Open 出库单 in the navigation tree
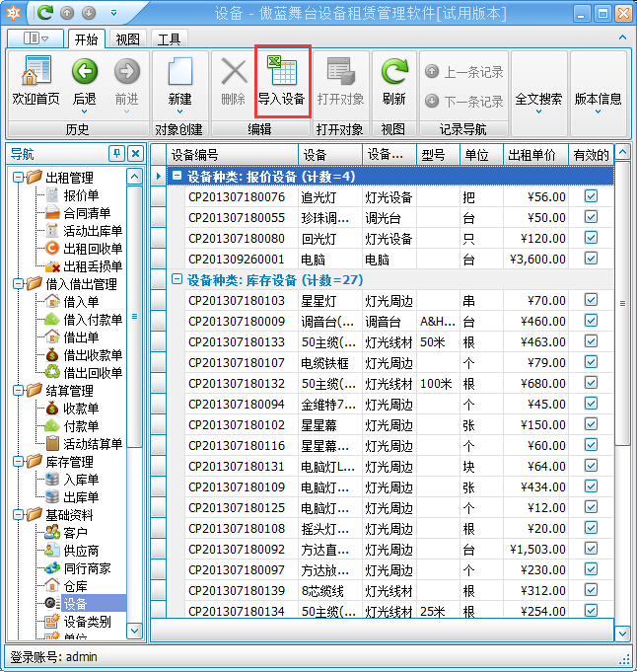The width and height of the screenshot is (637, 672). [82, 497]
